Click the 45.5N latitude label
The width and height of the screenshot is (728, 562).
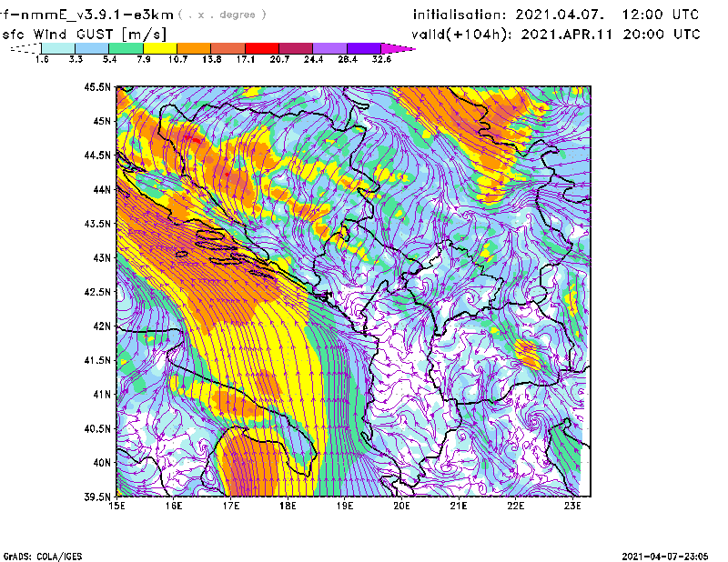pyautogui.click(x=98, y=86)
